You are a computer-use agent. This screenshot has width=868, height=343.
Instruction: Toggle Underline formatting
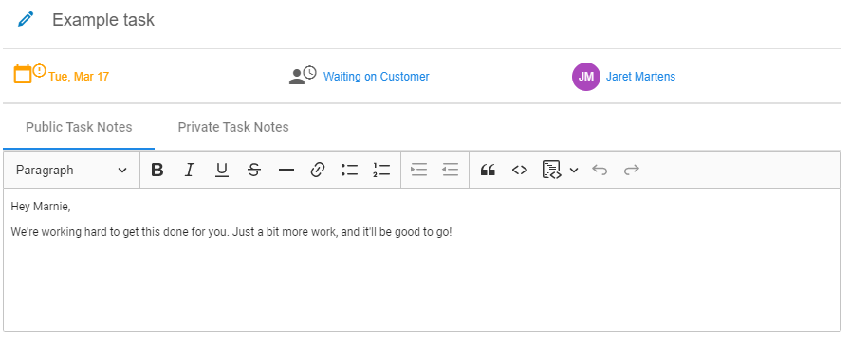coord(221,170)
